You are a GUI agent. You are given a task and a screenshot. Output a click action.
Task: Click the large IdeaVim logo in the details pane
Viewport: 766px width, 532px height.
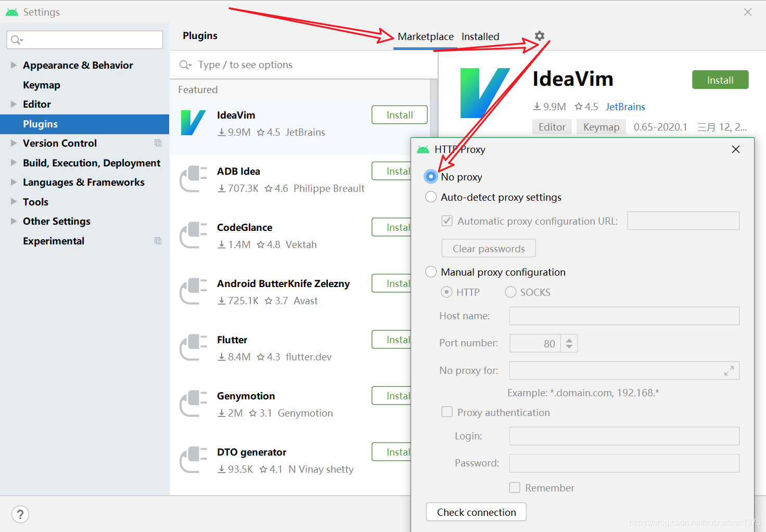point(485,93)
